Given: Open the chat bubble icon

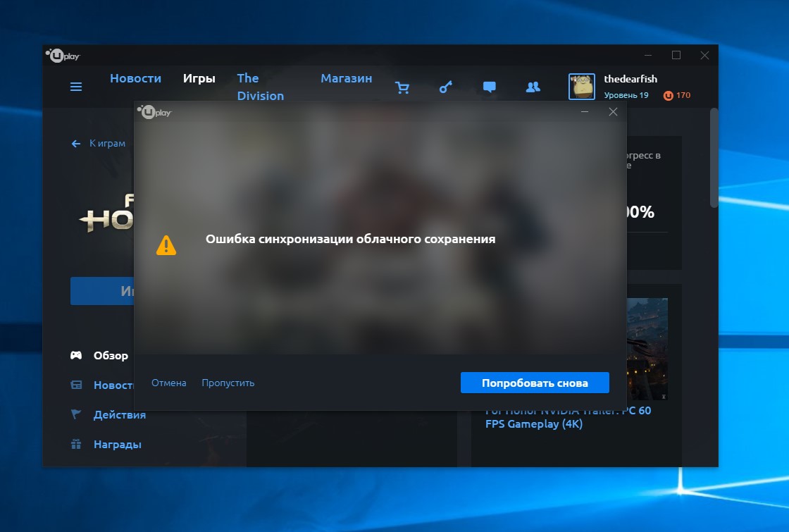Looking at the screenshot, I should tap(489, 87).
